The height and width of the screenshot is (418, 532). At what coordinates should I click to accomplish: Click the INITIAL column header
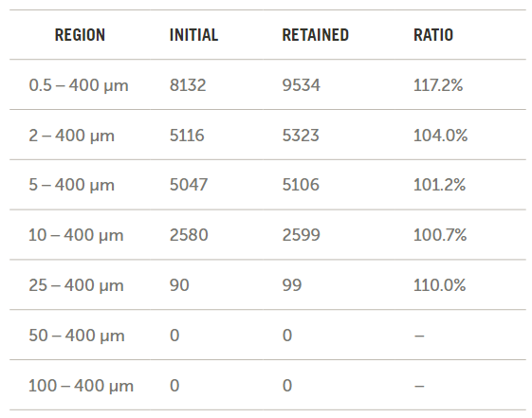tap(193, 35)
